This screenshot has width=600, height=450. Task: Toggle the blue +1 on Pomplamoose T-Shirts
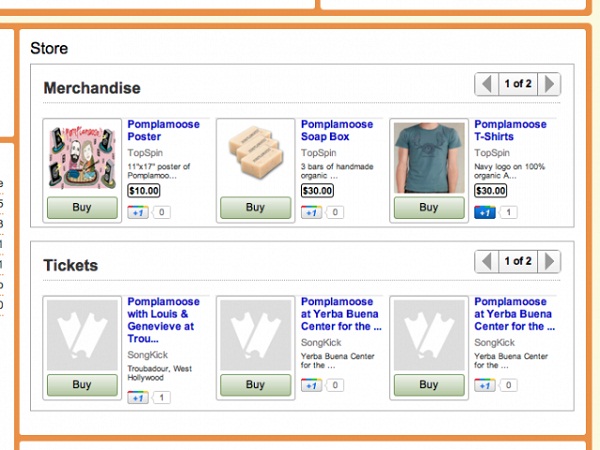[485, 212]
